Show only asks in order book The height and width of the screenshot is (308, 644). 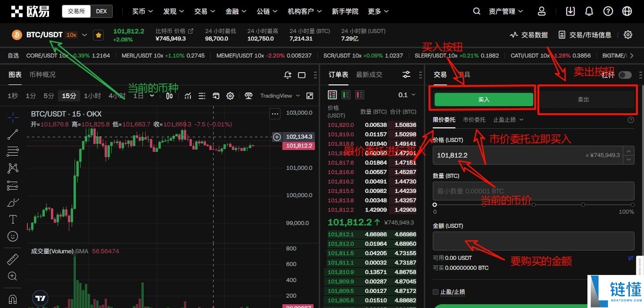point(359,95)
